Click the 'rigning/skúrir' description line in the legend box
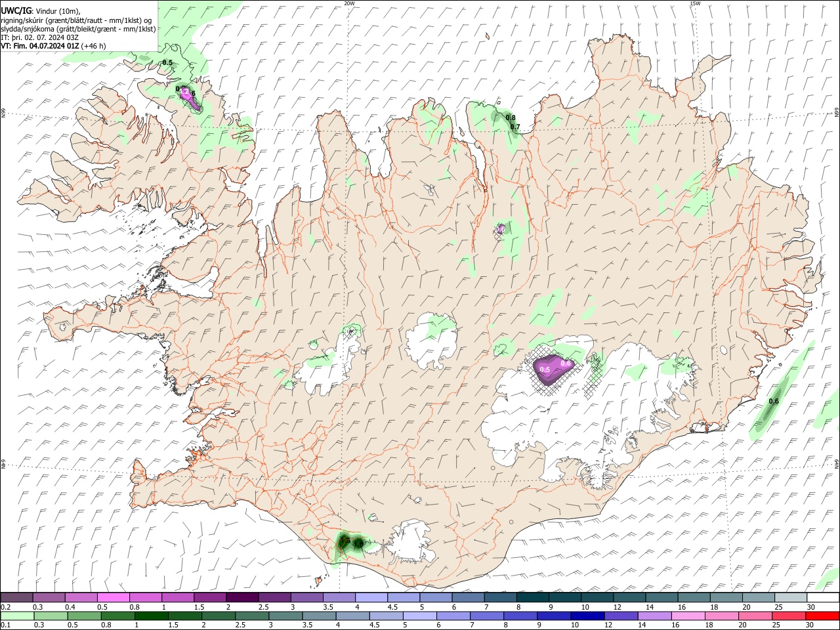 coord(76,20)
